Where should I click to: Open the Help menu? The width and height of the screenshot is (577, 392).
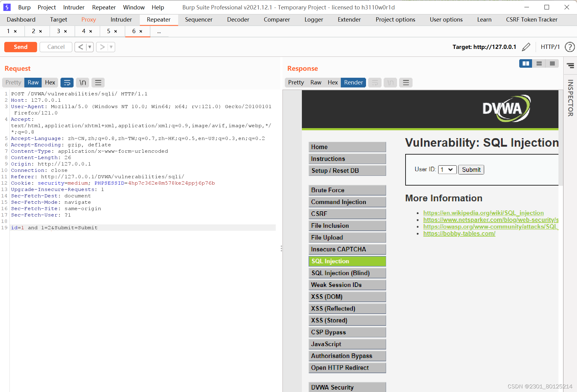[x=158, y=7]
